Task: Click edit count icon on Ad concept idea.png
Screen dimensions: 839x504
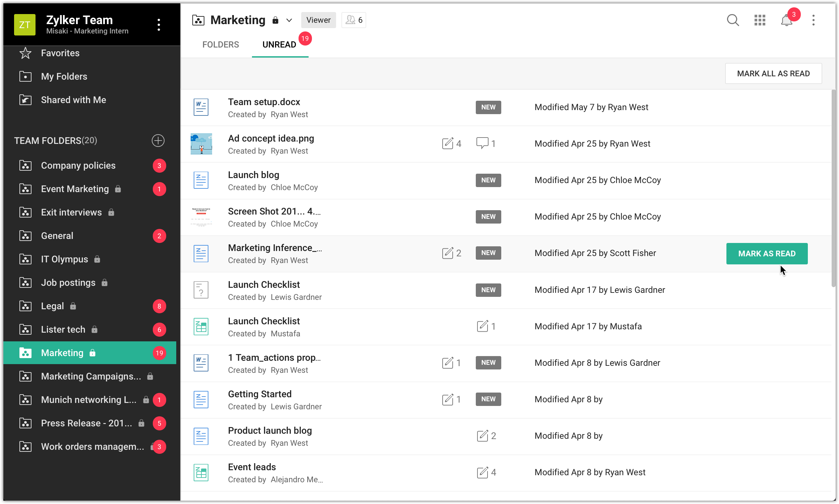Action: (x=448, y=144)
